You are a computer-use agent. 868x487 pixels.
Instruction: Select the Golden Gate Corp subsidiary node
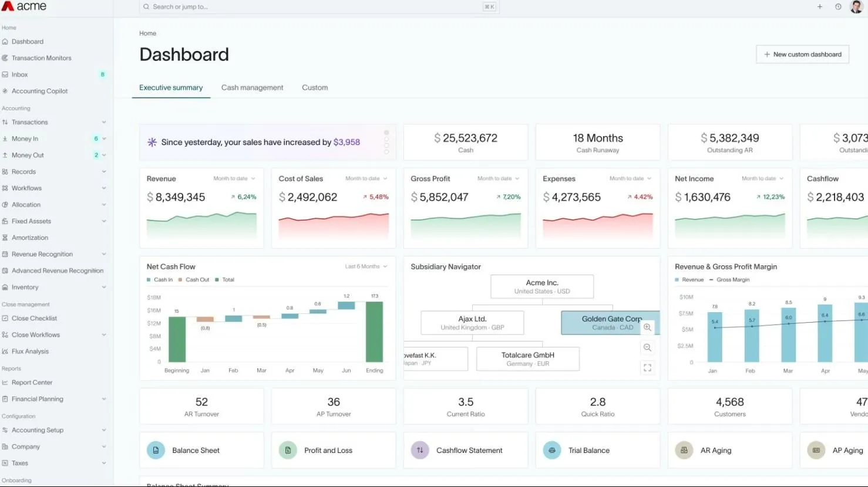[x=611, y=323]
